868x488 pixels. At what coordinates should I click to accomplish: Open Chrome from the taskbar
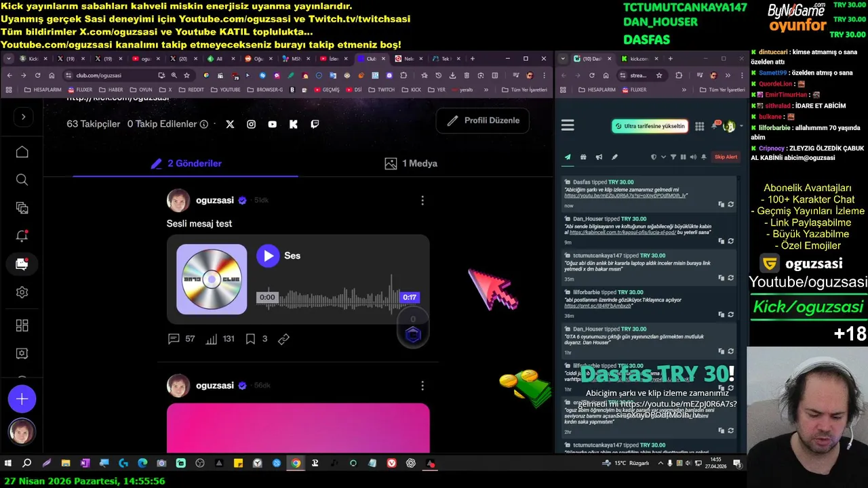pyautogui.click(x=296, y=464)
